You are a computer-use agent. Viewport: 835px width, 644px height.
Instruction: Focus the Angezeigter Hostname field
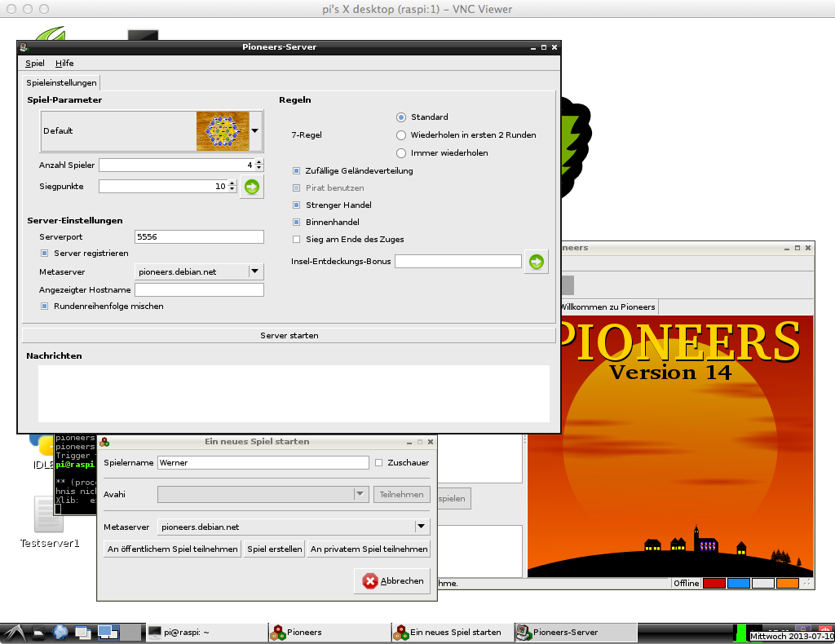coord(199,289)
